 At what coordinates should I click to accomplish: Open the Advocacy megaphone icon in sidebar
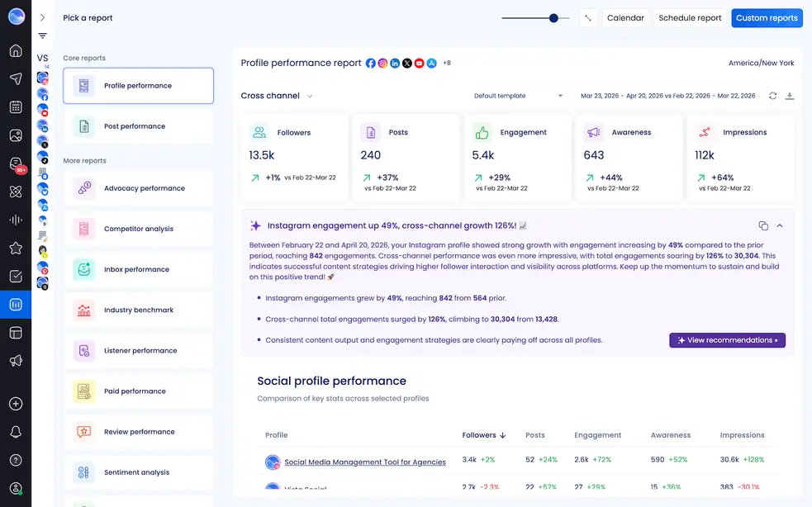click(x=17, y=361)
